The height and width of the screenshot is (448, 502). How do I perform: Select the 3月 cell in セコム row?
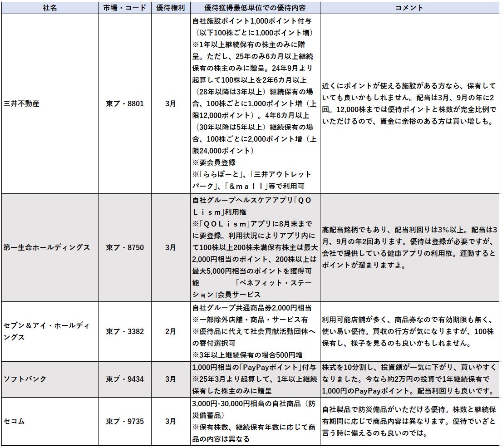click(x=171, y=421)
